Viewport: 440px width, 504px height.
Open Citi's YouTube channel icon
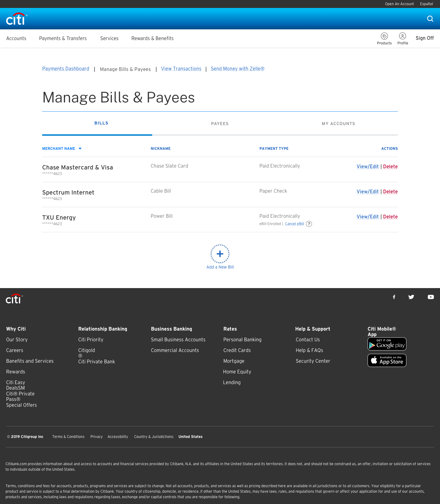[431, 297]
